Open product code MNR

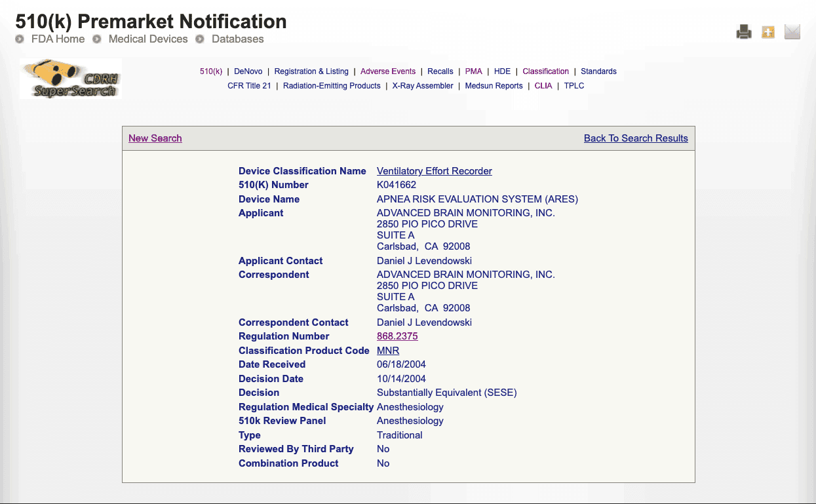pyautogui.click(x=388, y=351)
